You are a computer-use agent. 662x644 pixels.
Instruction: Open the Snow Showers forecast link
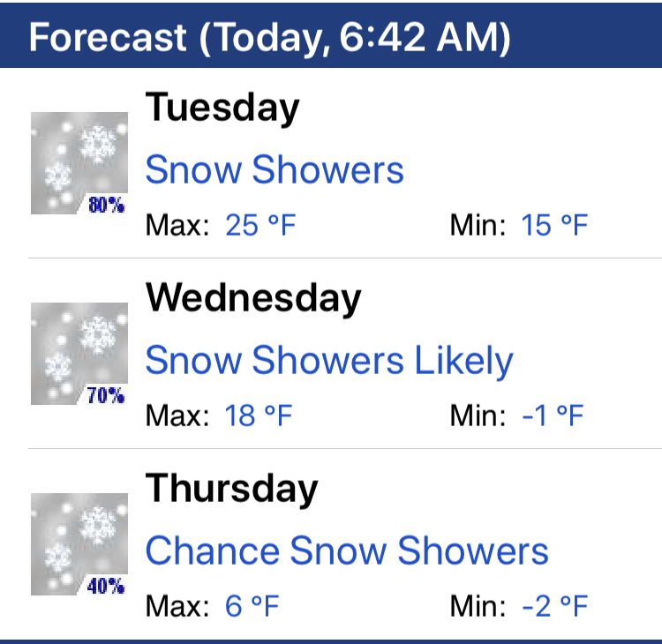coord(275,169)
